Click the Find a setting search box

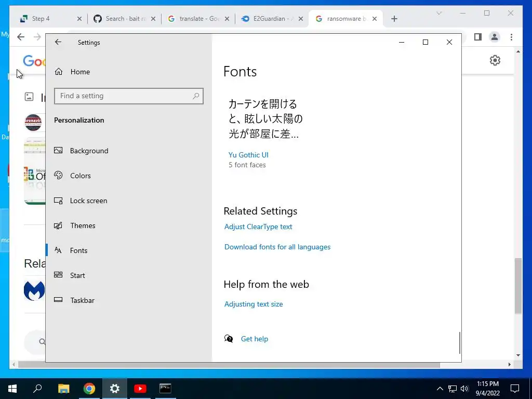129,96
